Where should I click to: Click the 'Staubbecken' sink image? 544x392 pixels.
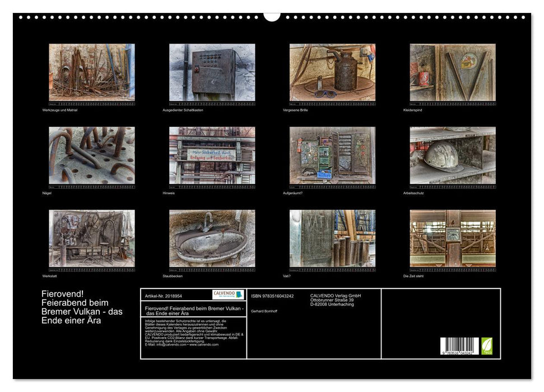(212, 238)
